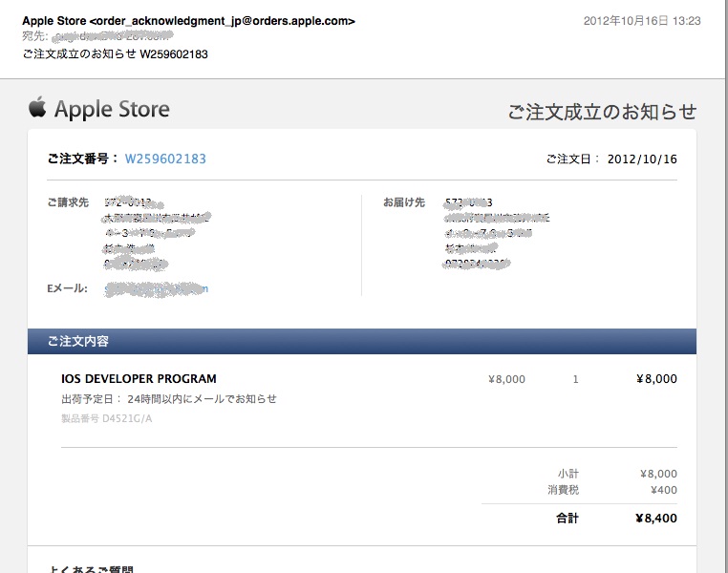The height and width of the screenshot is (573, 728).
Task: Click the Apple logo icon
Action: 37,107
